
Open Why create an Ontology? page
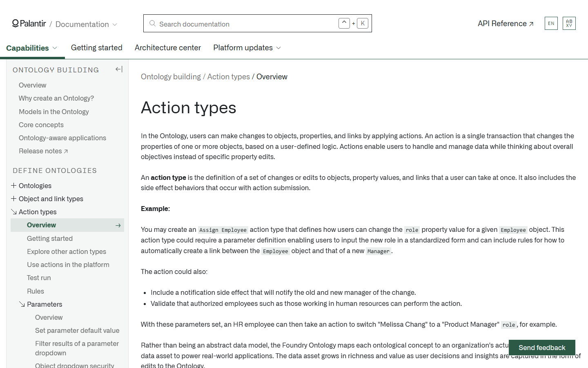pyautogui.click(x=56, y=98)
